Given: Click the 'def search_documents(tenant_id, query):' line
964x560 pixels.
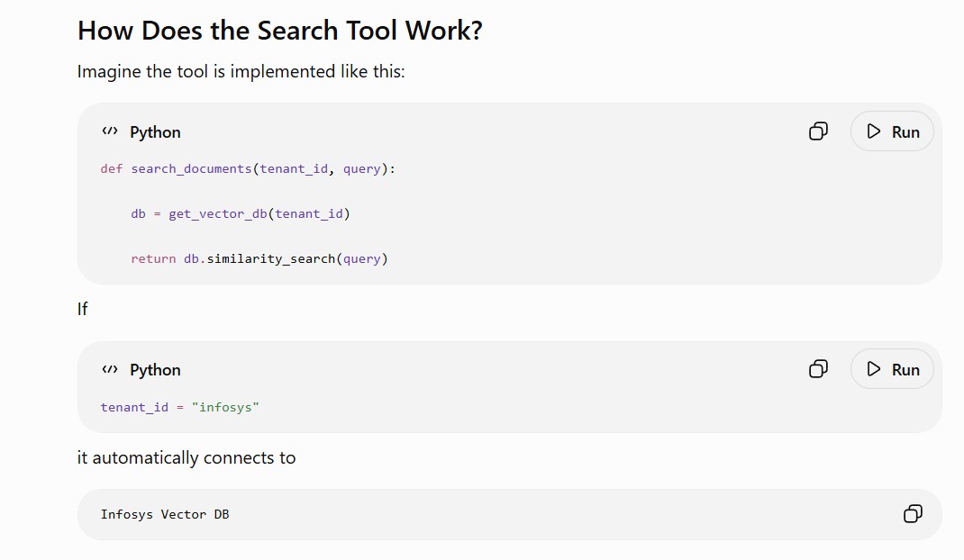Looking at the screenshot, I should pos(248,169).
